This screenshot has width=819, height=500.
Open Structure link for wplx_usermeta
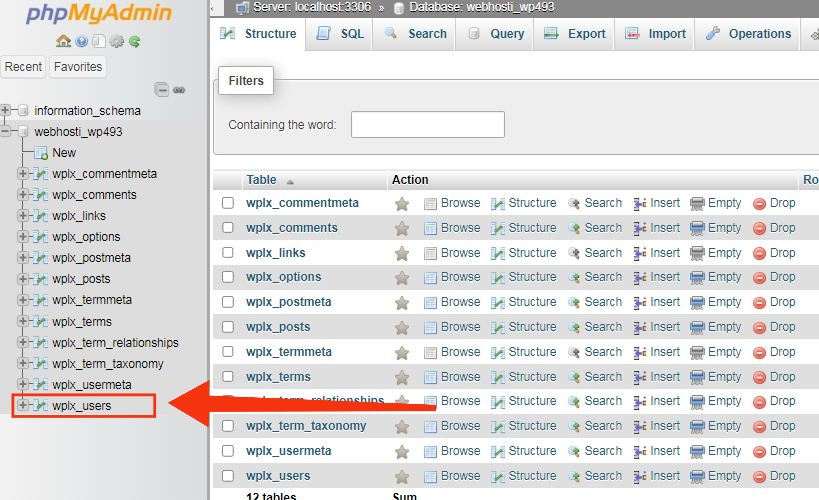(x=532, y=451)
